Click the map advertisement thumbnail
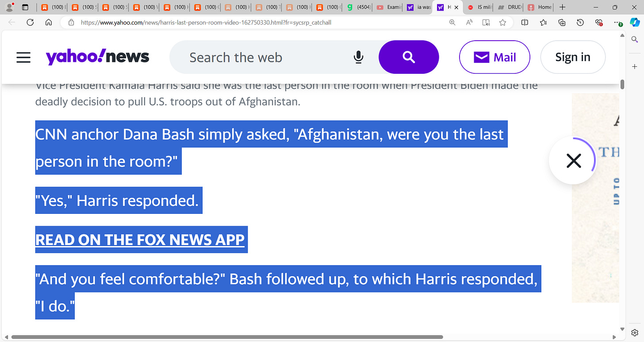The image size is (644, 342). [595, 198]
